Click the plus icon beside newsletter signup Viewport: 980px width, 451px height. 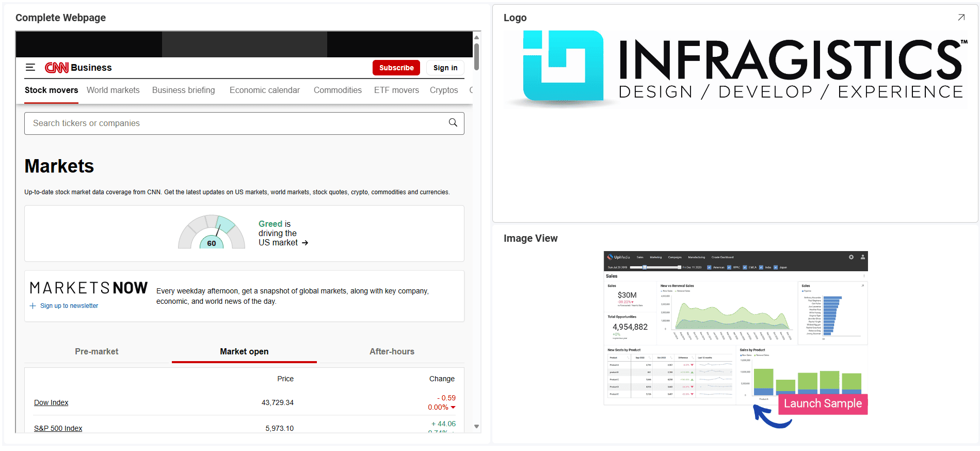coord(33,306)
